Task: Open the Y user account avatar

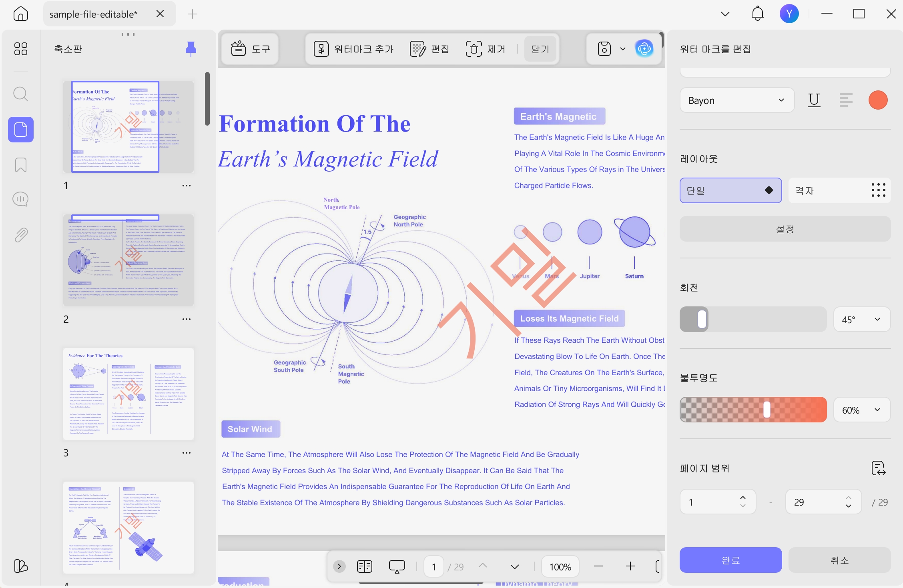Action: coord(789,14)
